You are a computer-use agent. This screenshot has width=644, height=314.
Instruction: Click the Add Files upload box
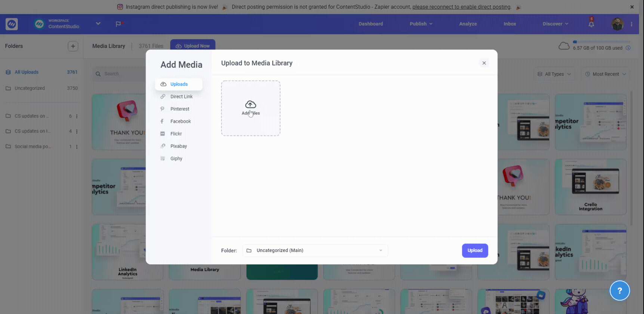click(251, 108)
